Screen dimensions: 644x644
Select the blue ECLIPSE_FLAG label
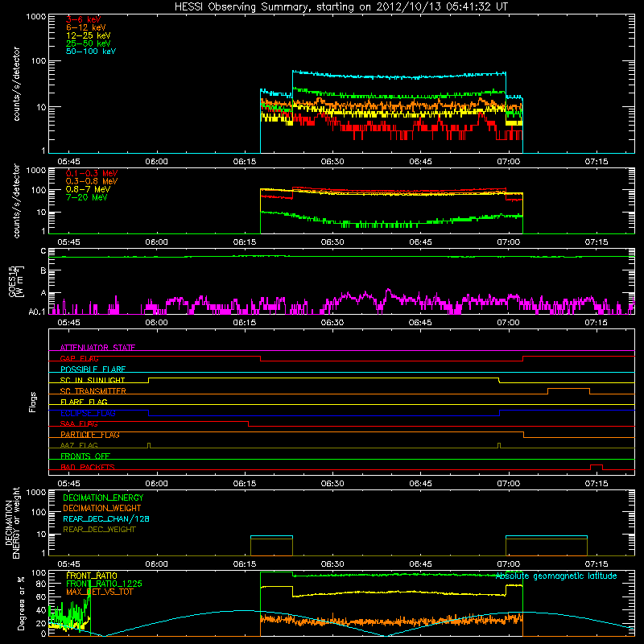[88, 413]
